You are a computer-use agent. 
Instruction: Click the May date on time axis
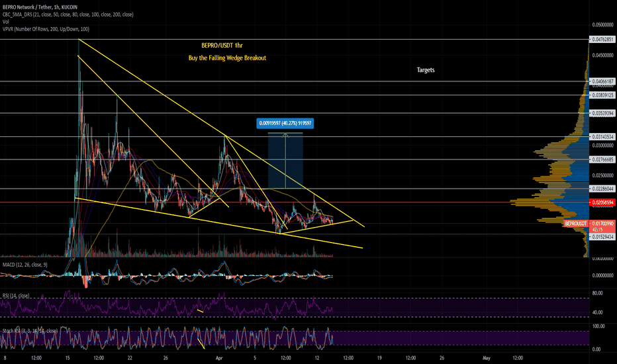tap(487, 358)
